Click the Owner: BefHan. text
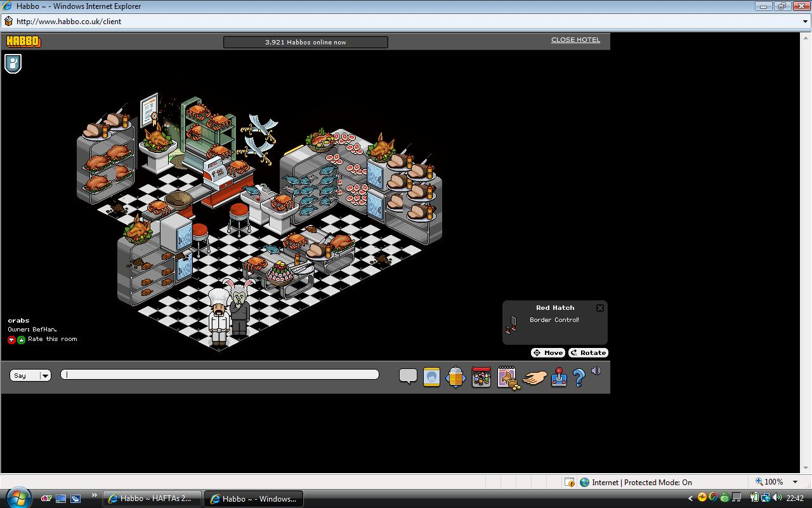The width and height of the screenshot is (812, 508). coord(32,330)
